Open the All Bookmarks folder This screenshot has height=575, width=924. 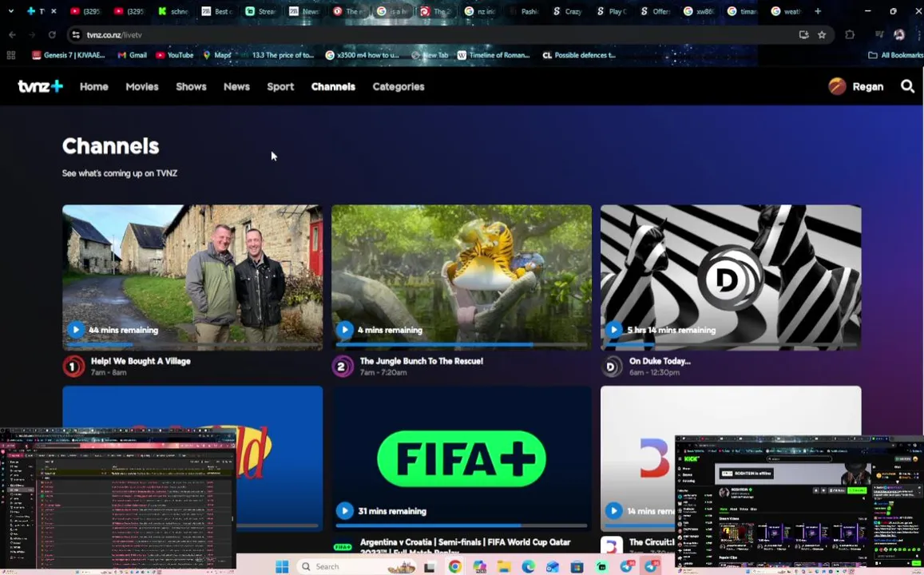click(895, 55)
